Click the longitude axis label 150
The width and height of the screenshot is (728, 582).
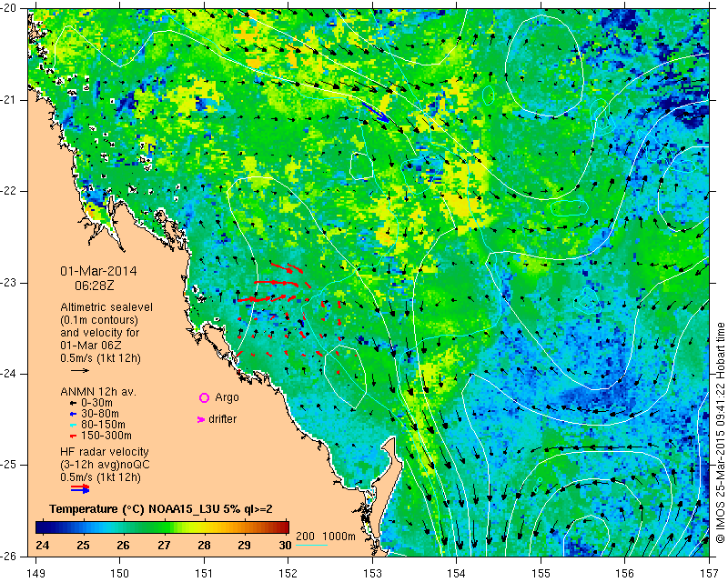click(120, 574)
